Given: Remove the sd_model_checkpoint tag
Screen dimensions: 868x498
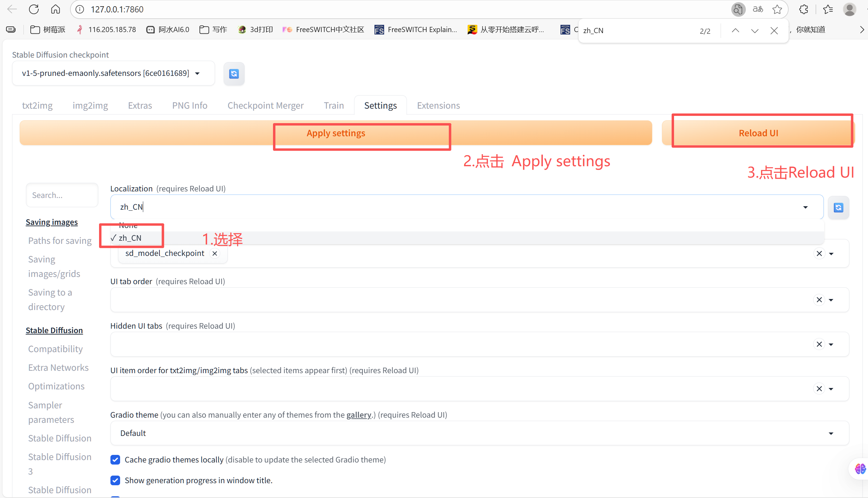Looking at the screenshot, I should [x=215, y=253].
